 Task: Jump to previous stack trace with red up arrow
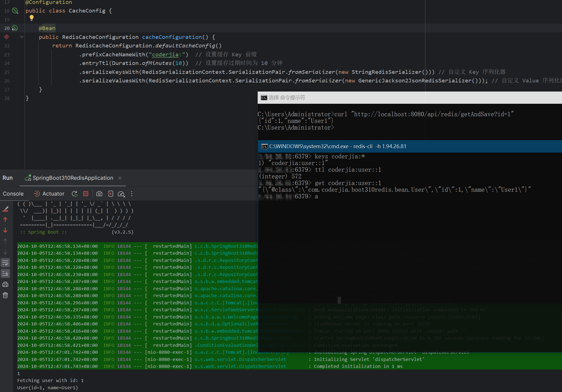(x=5, y=220)
